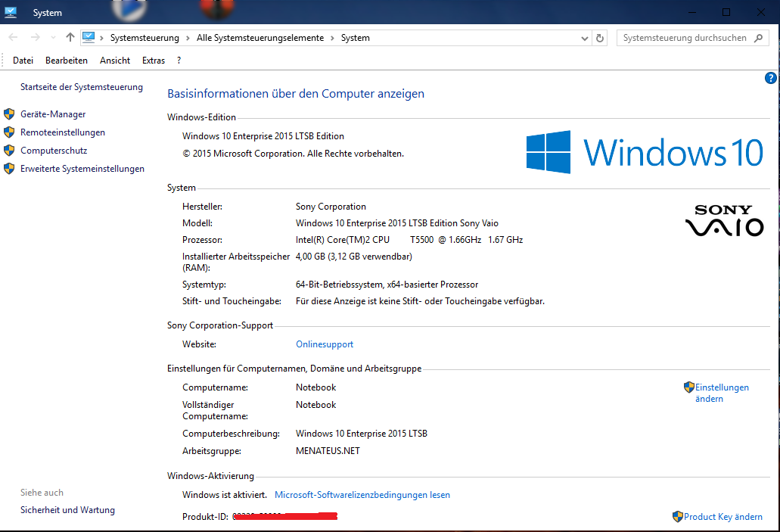Open the Bearbeiten menu
The width and height of the screenshot is (780, 532).
tap(66, 61)
